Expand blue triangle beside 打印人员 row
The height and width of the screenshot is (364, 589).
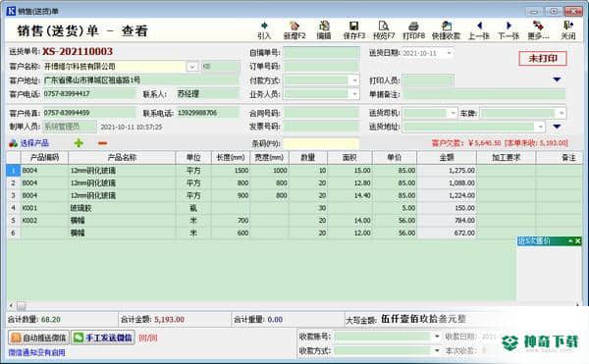[x=557, y=79]
